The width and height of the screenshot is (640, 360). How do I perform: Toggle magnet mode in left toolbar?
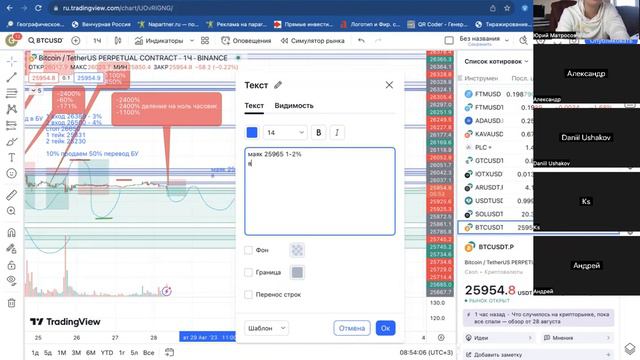[x=11, y=232]
